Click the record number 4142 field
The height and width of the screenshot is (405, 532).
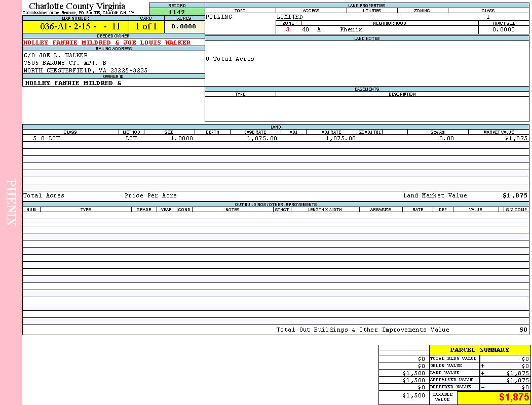[177, 12]
